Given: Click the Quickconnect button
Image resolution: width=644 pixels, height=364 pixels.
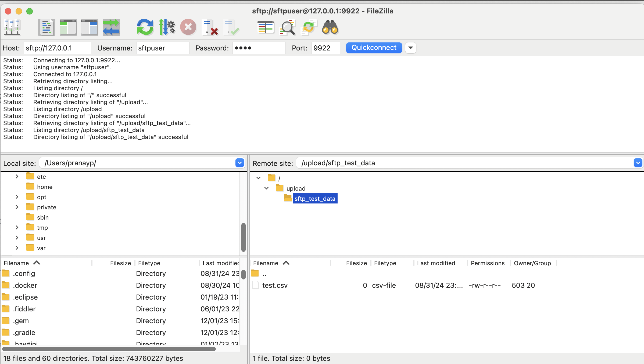Looking at the screenshot, I should tap(374, 48).
